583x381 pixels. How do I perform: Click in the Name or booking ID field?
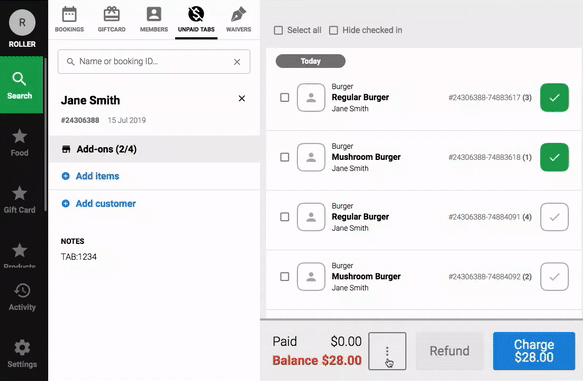tap(154, 62)
